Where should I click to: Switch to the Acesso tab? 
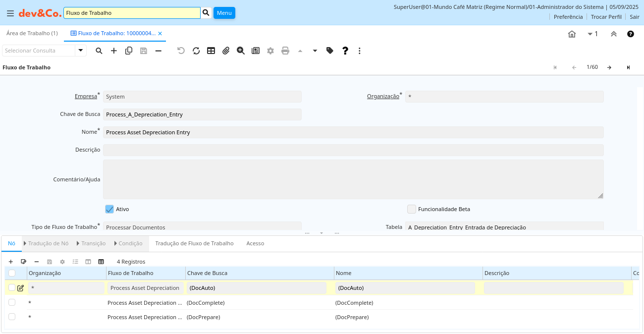tap(255, 243)
